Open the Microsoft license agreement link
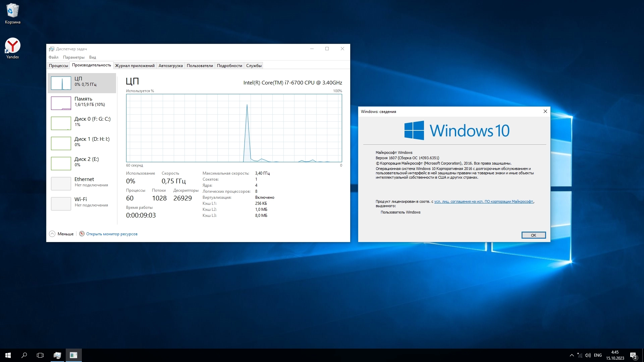 (x=483, y=201)
